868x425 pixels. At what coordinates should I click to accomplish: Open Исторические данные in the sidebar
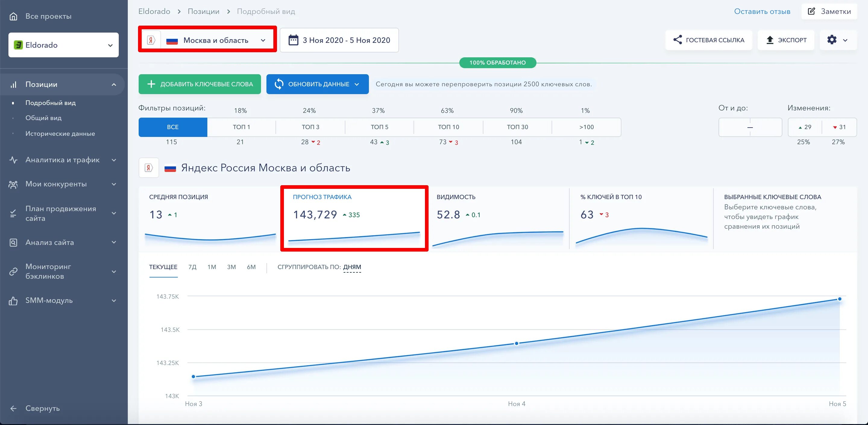click(x=60, y=134)
